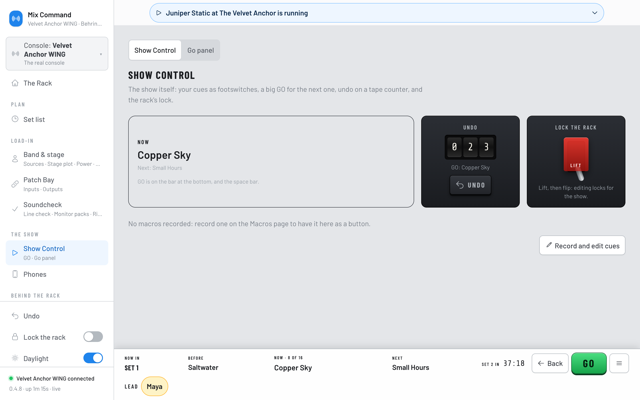Click Record and edit cues
The width and height of the screenshot is (640, 400).
pos(582,246)
